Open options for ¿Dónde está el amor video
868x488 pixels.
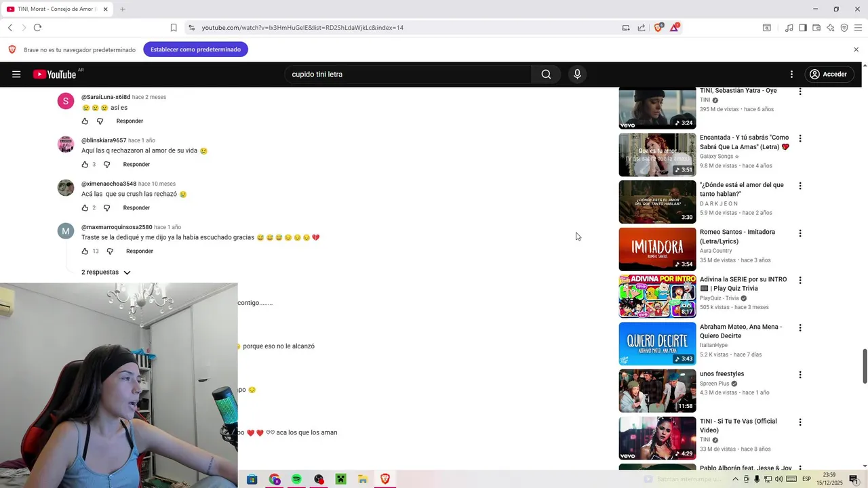800,186
